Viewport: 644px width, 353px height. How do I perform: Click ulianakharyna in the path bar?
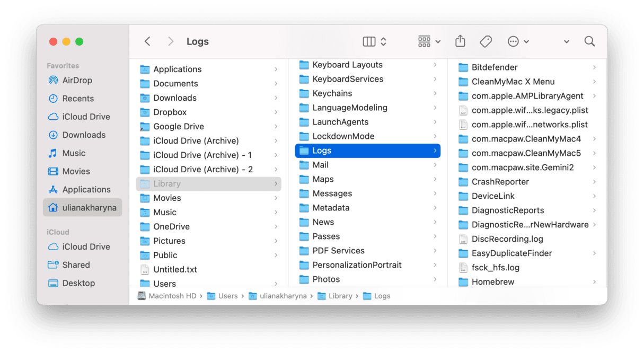coord(277,296)
